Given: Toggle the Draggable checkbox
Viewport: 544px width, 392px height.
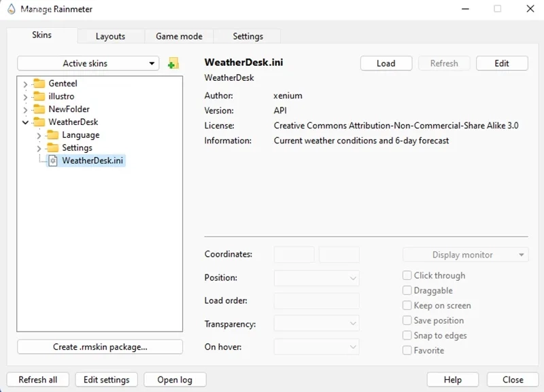Looking at the screenshot, I should tap(407, 291).
